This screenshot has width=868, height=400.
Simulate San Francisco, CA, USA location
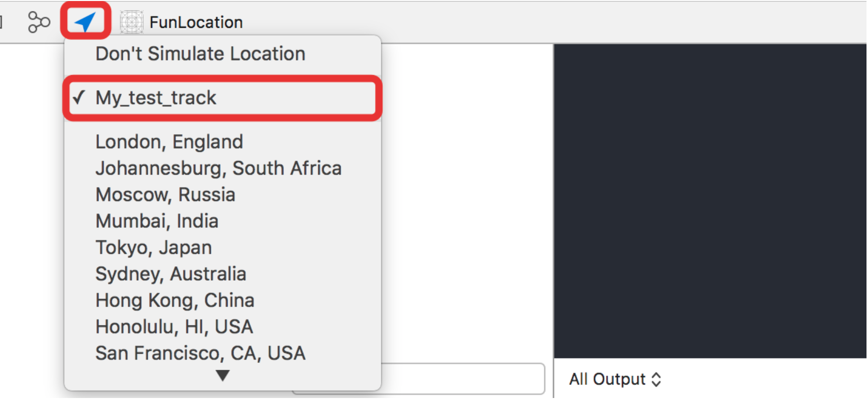(200, 353)
